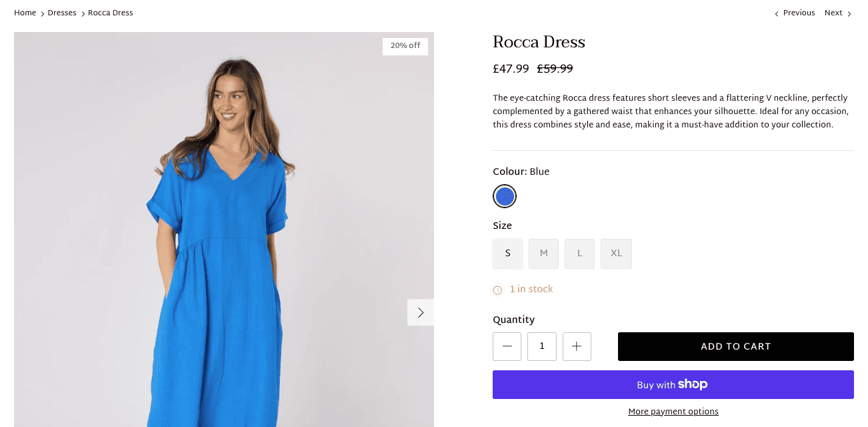Open the Dresses breadcrumb link

pos(62,13)
